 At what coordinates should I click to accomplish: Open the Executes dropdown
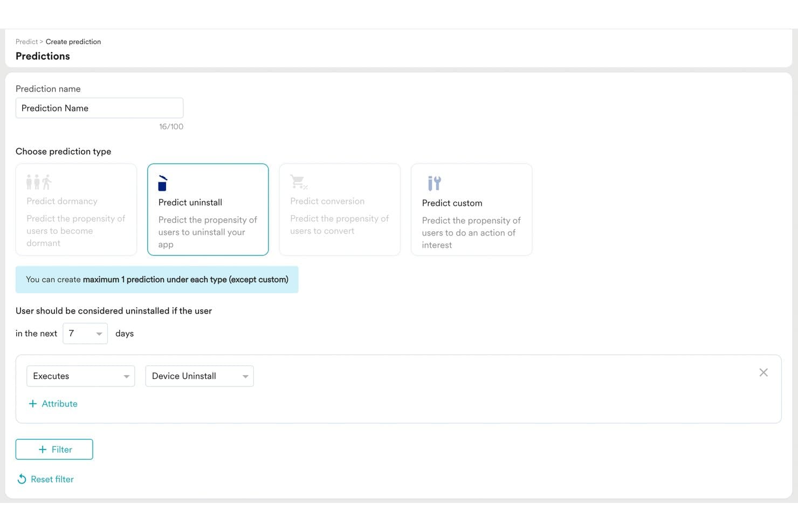coord(81,376)
